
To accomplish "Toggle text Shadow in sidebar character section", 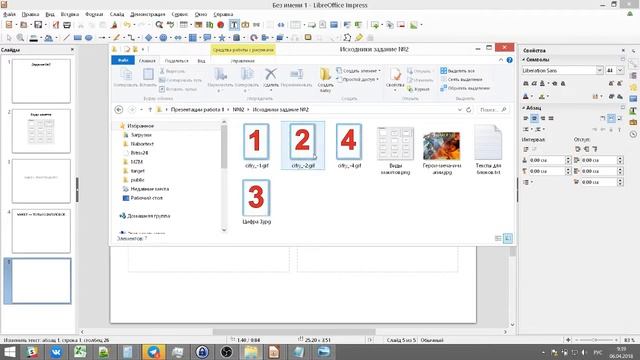I will point(563,83).
